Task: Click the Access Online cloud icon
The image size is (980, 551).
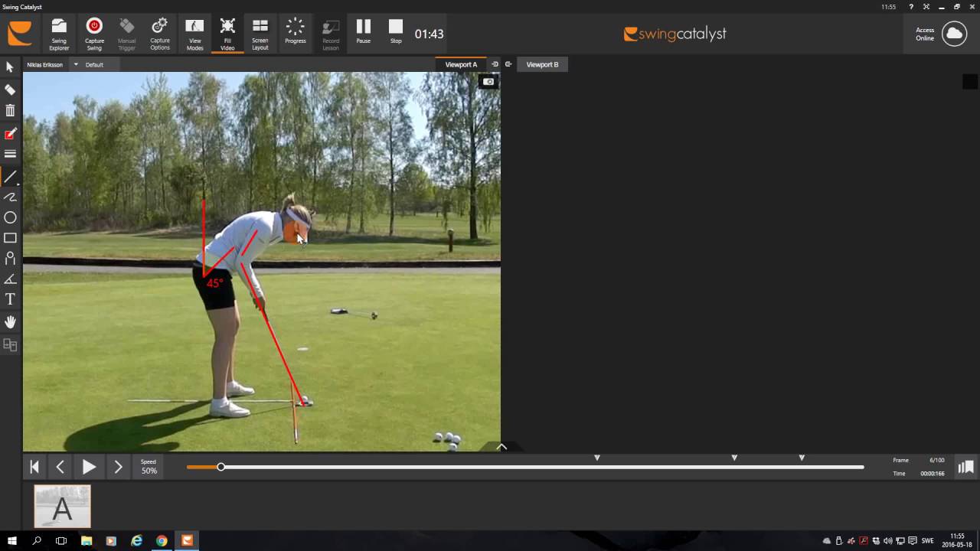Action: pyautogui.click(x=954, y=34)
